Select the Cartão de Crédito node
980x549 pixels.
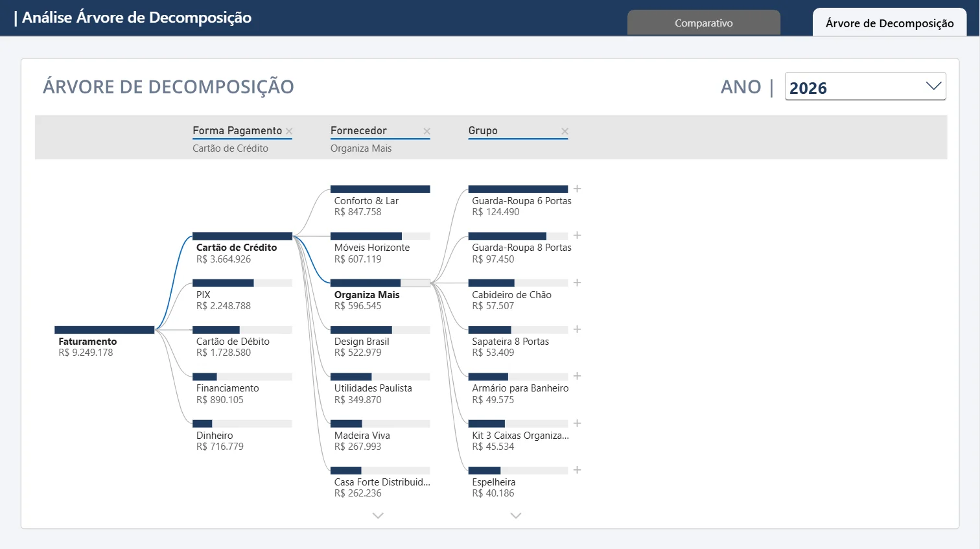pos(242,248)
